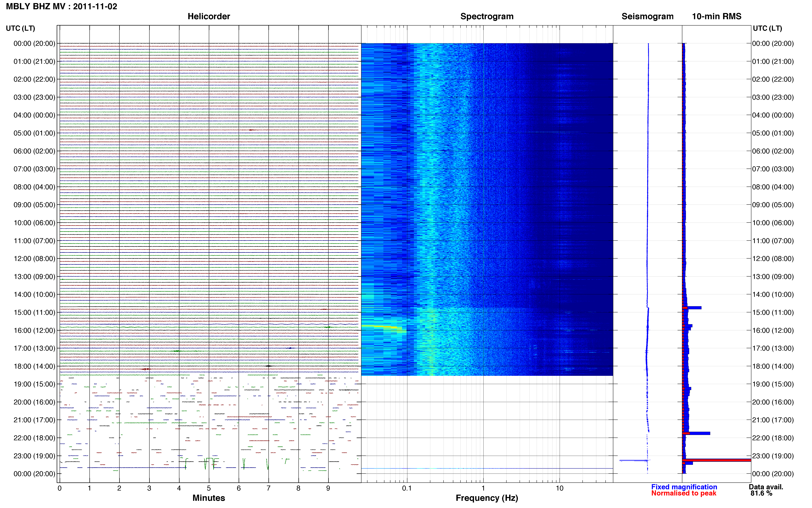Click minute tick '0' under the helicorder

59,488
